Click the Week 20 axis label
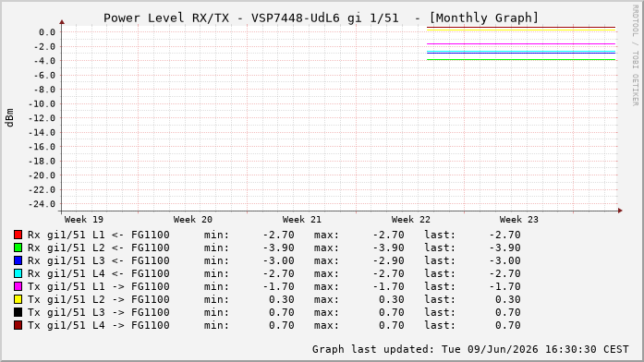The width and height of the screenshot is (644, 362). (x=192, y=220)
